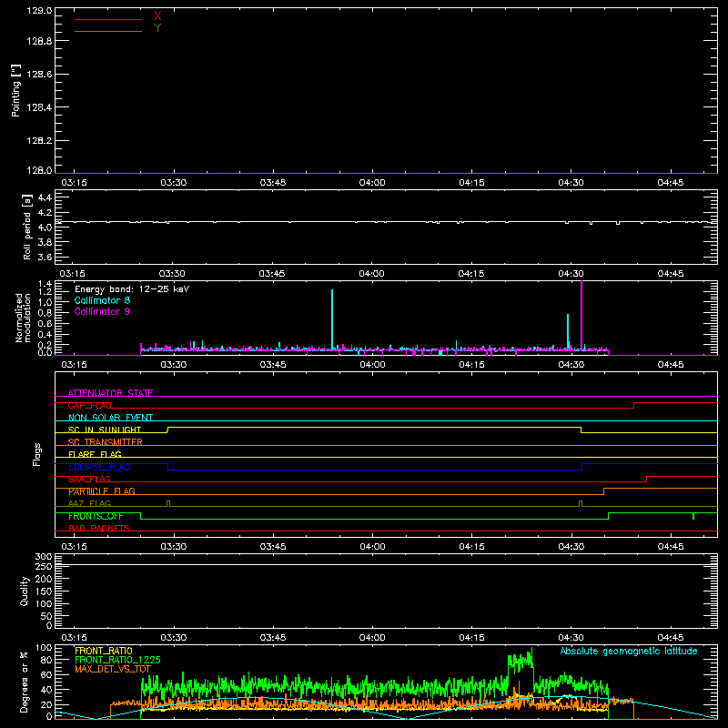Click the NON_SOLAR_EVENT flag label

point(110,418)
